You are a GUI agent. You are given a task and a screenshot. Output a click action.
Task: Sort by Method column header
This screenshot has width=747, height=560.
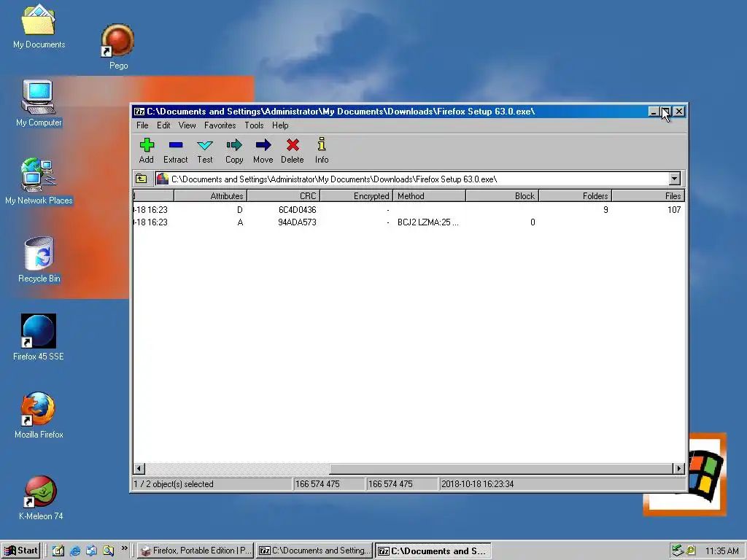point(429,195)
